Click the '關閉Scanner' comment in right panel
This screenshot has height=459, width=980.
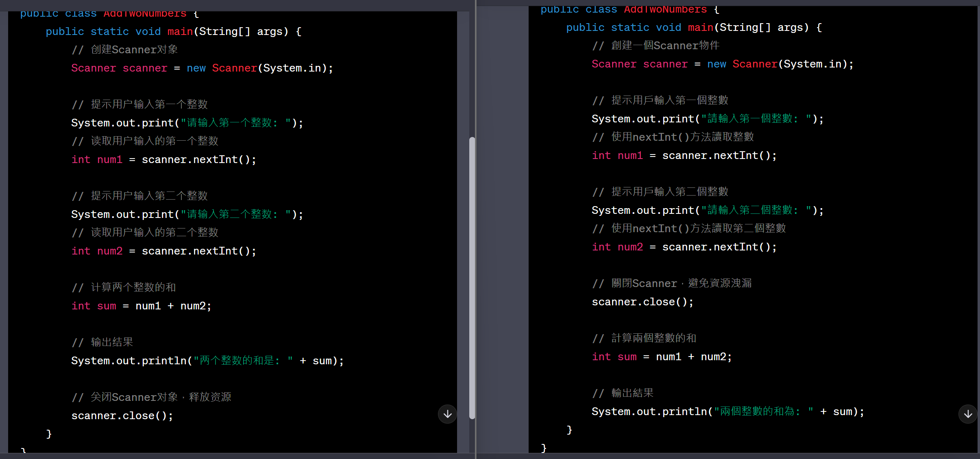pyautogui.click(x=672, y=283)
